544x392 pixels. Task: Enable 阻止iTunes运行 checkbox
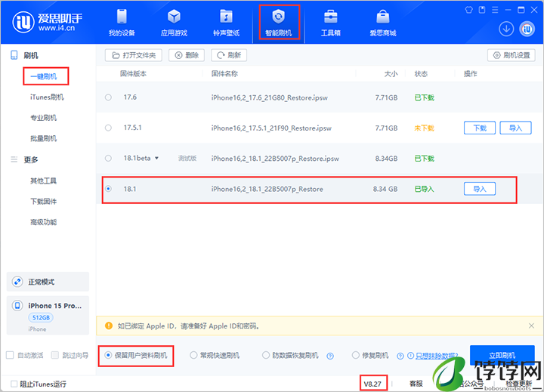coord(14,384)
